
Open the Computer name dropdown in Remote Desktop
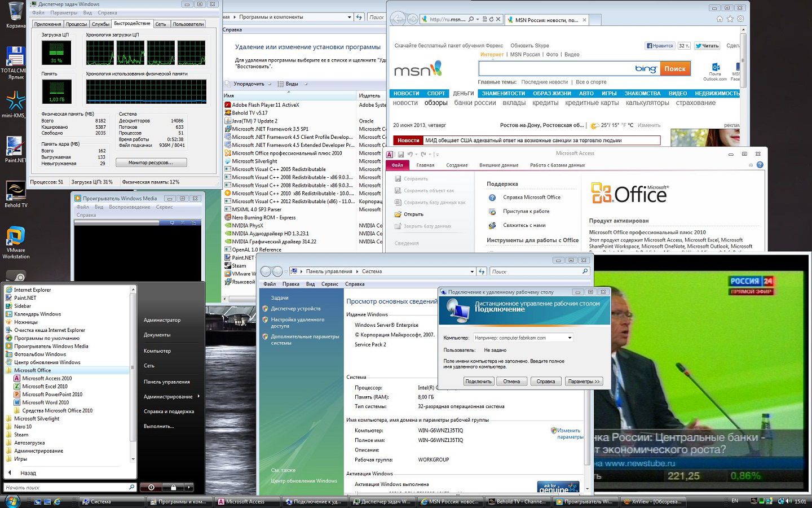[x=570, y=338]
